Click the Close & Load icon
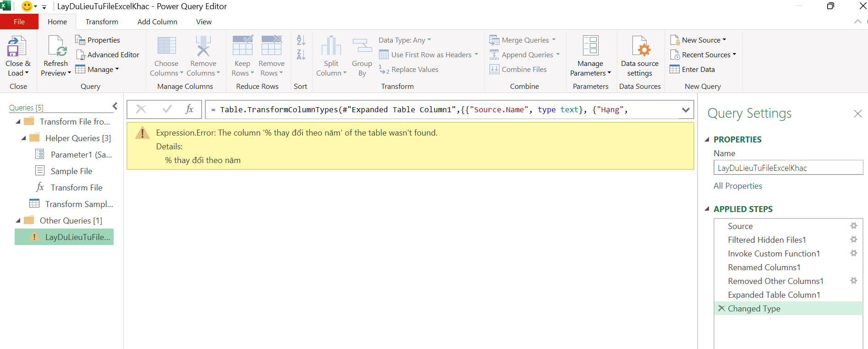 click(x=17, y=47)
